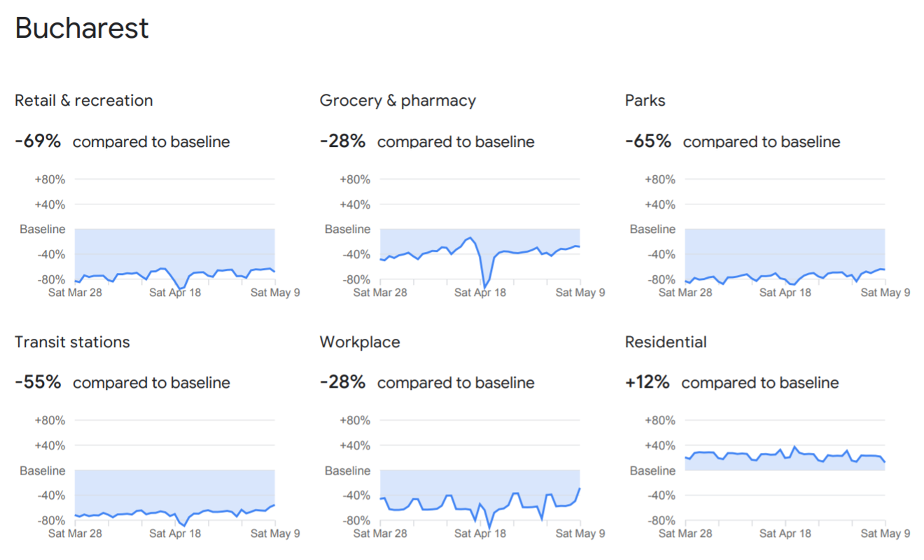The image size is (924, 560).
Task: Select the Workplace chart title
Action: [360, 342]
